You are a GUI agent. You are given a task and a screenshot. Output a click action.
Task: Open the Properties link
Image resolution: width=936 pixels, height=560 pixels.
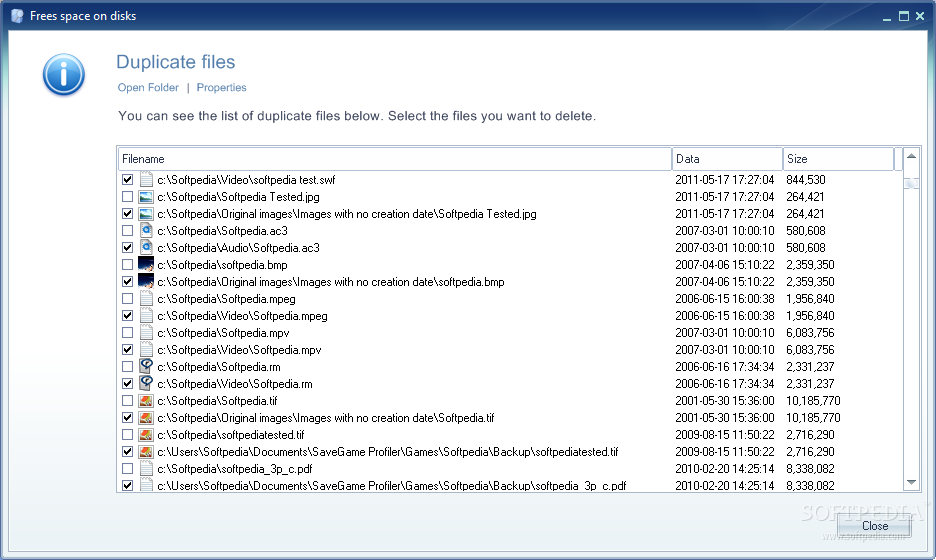[221, 87]
